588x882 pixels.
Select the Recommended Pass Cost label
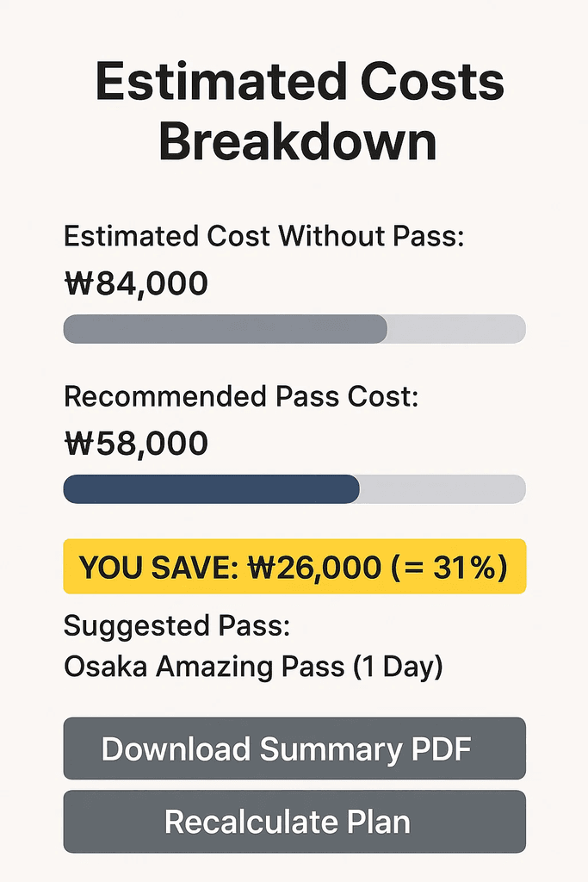(x=241, y=396)
